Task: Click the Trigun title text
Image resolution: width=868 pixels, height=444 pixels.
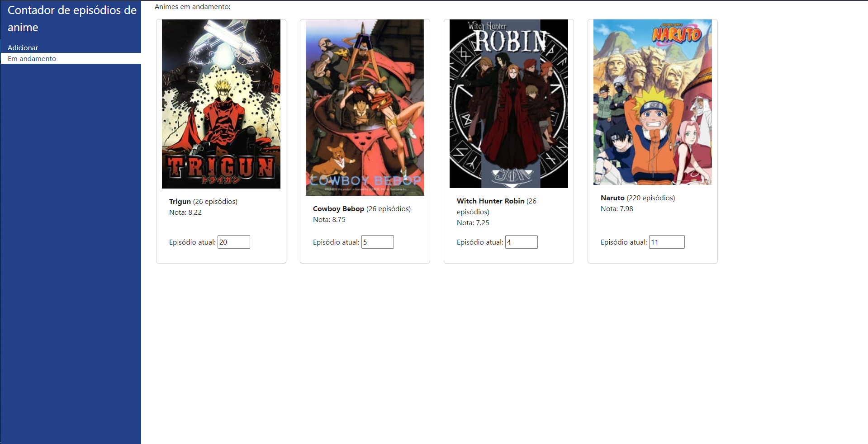Action: pyautogui.click(x=180, y=202)
